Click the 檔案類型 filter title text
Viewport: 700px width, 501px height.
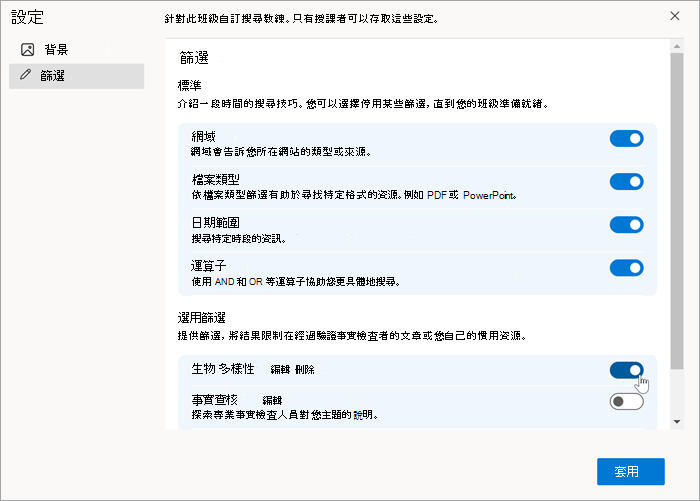click(216, 180)
